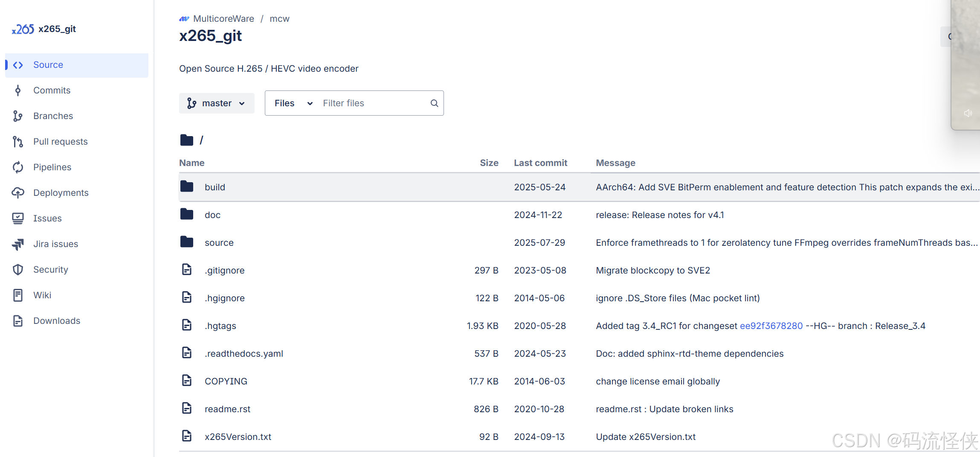Click the Security shield icon

(x=18, y=270)
